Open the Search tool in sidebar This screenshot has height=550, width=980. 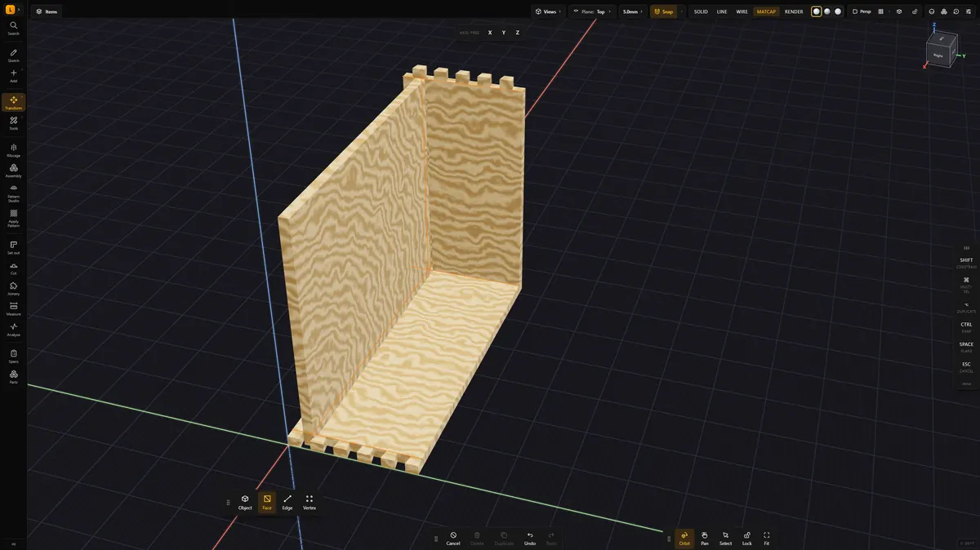pos(13,29)
